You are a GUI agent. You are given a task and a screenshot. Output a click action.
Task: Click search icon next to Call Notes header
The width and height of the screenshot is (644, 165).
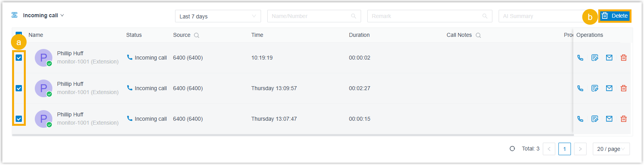(x=478, y=35)
